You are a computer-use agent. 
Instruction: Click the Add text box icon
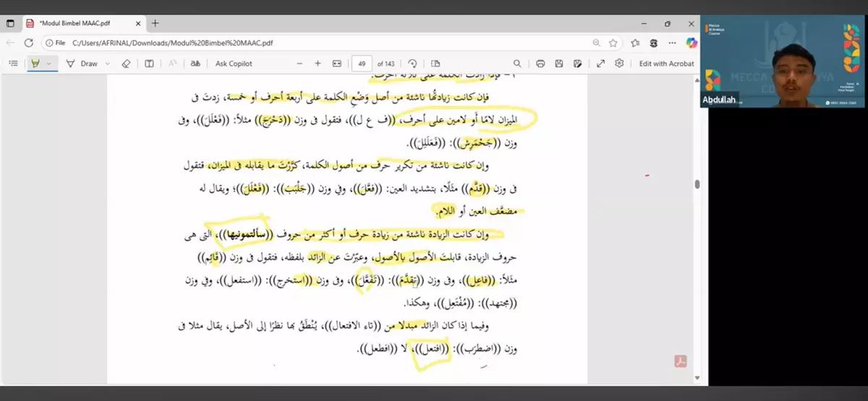click(x=149, y=64)
